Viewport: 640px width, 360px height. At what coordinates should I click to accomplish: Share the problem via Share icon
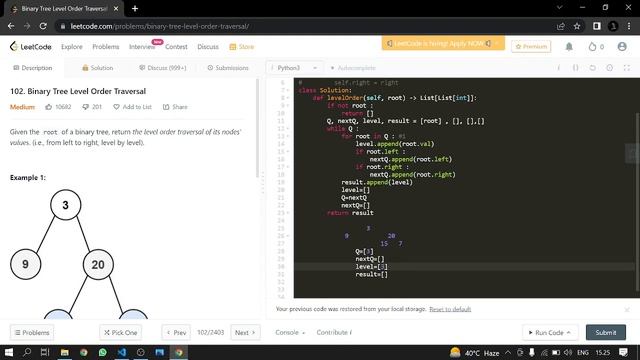click(166, 107)
